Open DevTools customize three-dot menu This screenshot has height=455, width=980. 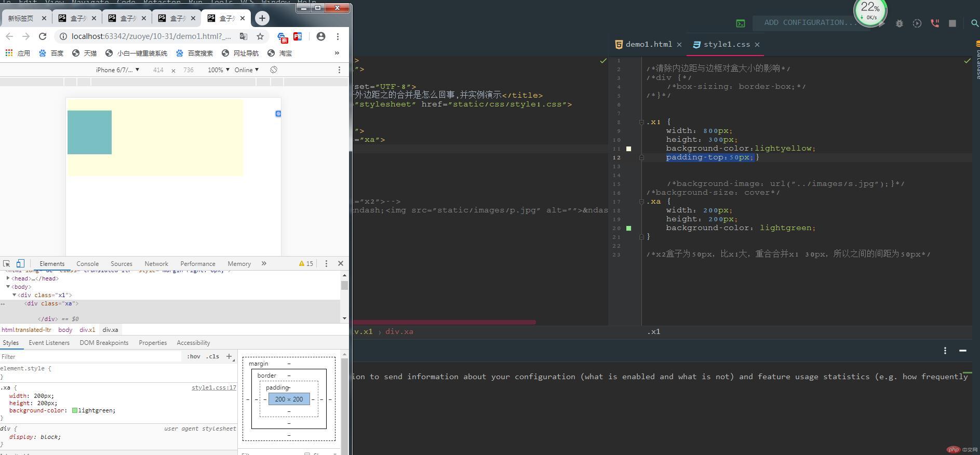(326, 263)
